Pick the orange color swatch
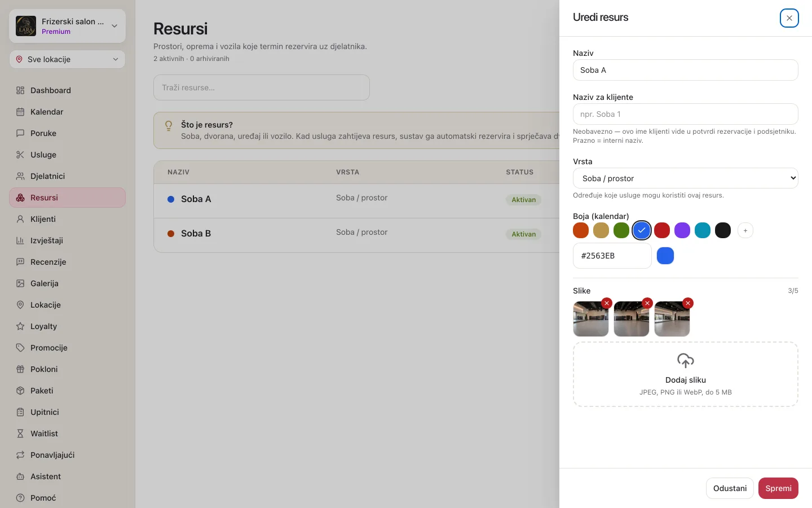Viewport: 812px width, 508px height. click(581, 230)
